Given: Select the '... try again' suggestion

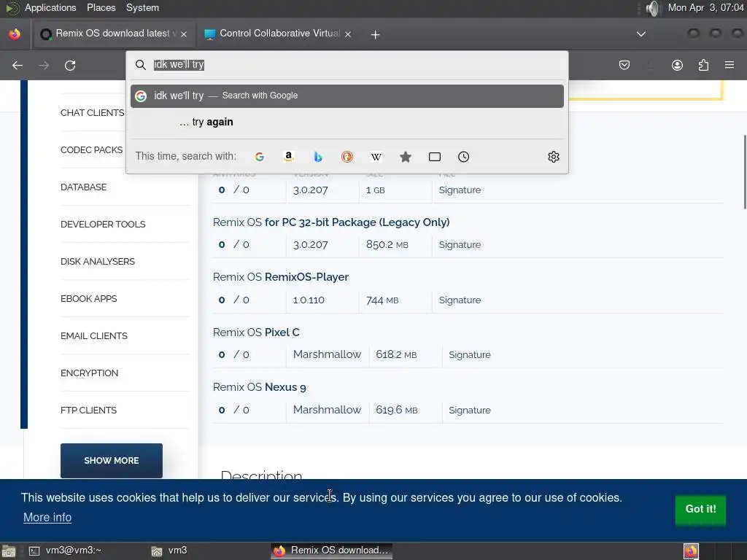Looking at the screenshot, I should point(347,122).
